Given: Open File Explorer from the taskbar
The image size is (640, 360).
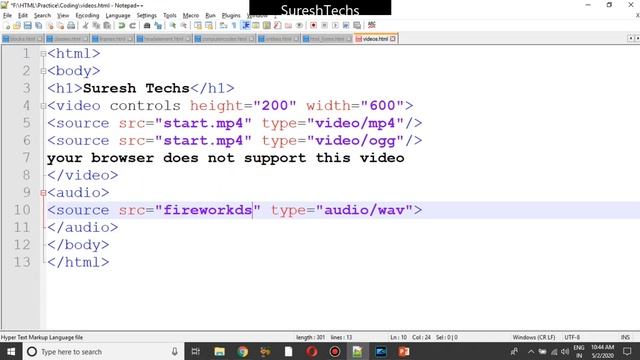Looking at the screenshot, I should coord(220,351).
